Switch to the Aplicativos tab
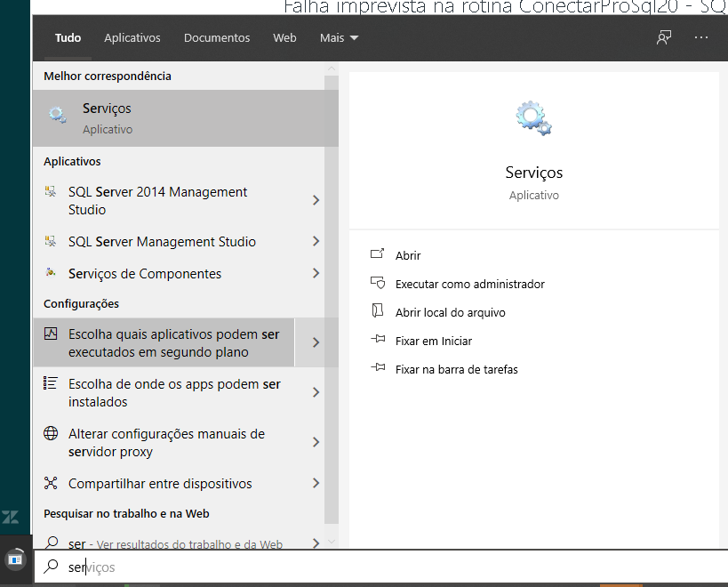728x587 pixels. [132, 37]
